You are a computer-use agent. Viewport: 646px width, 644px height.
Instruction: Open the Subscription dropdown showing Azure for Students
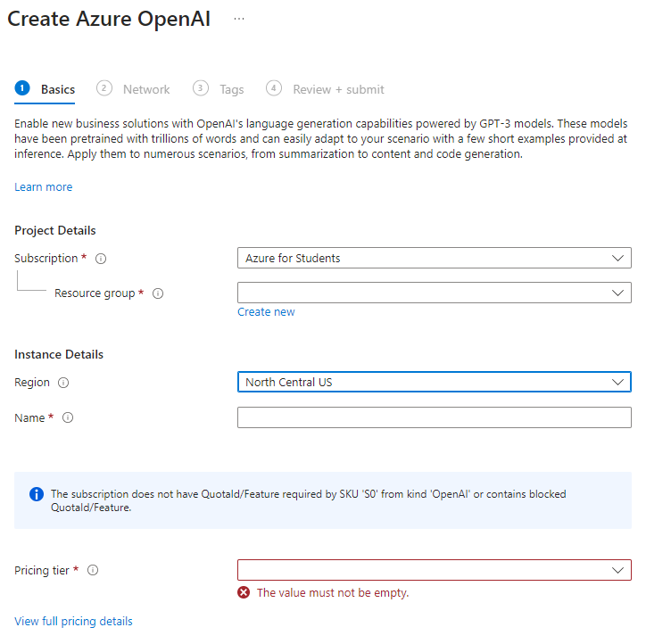point(435,258)
